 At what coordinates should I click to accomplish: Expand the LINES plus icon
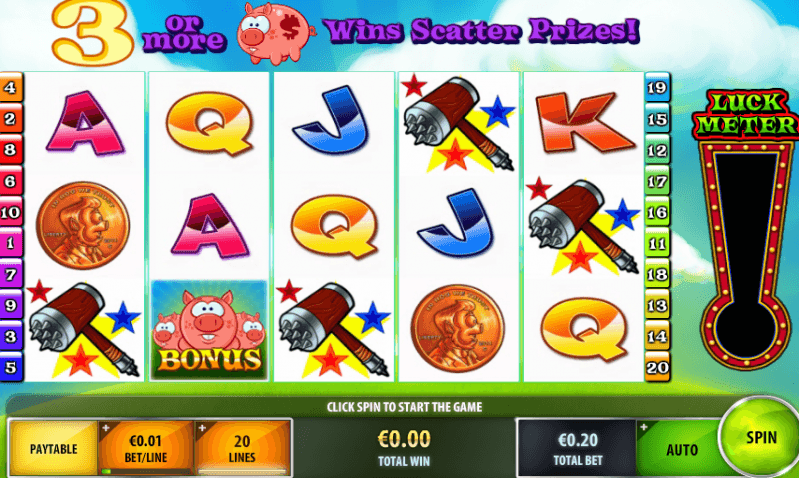point(202,428)
